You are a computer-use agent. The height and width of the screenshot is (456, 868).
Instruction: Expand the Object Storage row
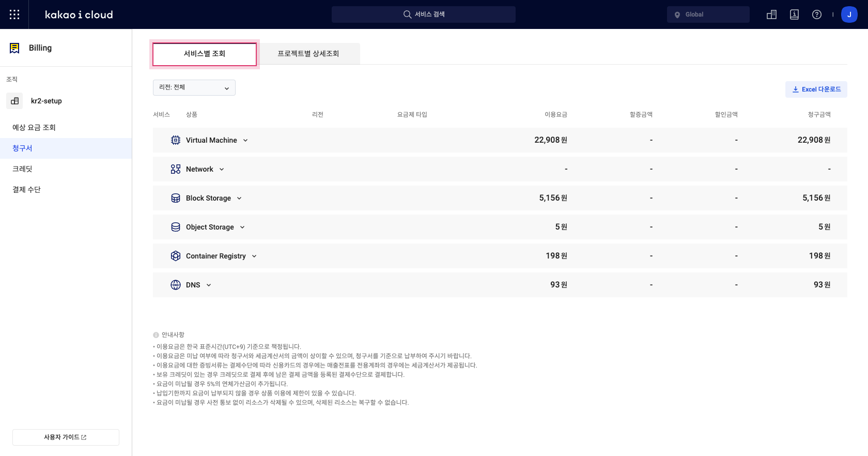(242, 227)
